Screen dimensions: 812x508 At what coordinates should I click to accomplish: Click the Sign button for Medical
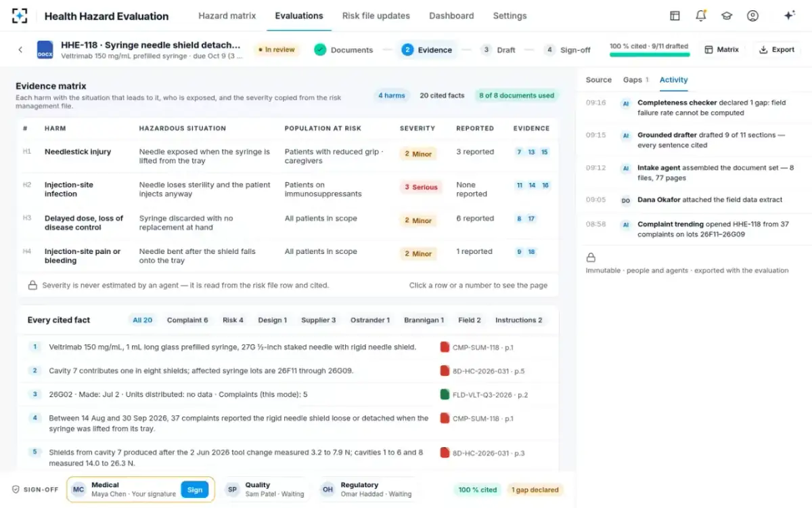point(195,490)
